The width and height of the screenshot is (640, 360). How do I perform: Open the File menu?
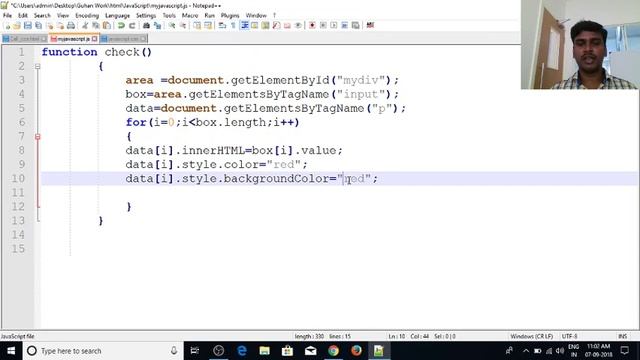pos(7,16)
